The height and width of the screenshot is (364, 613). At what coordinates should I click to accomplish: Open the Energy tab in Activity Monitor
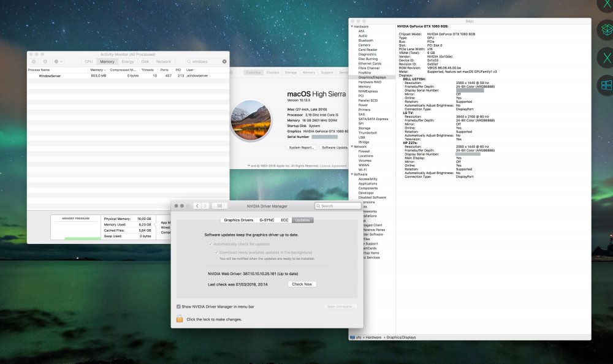(128, 61)
